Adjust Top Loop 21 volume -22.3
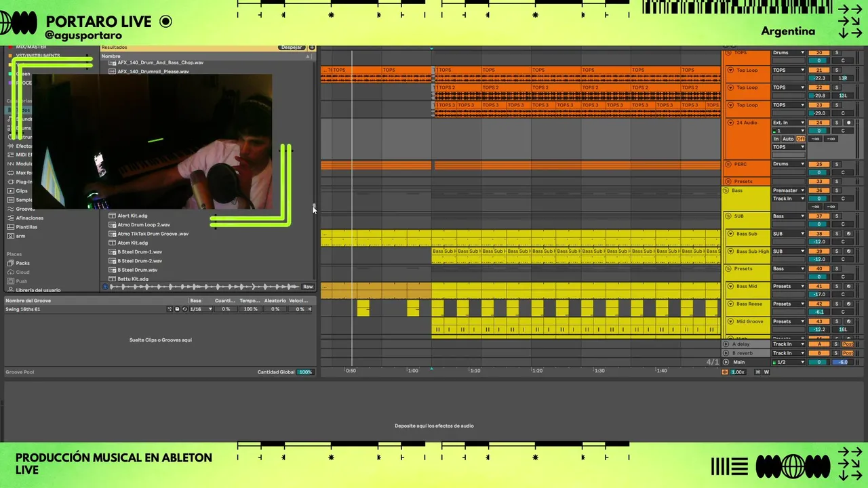This screenshot has height=488, width=868. click(x=819, y=78)
